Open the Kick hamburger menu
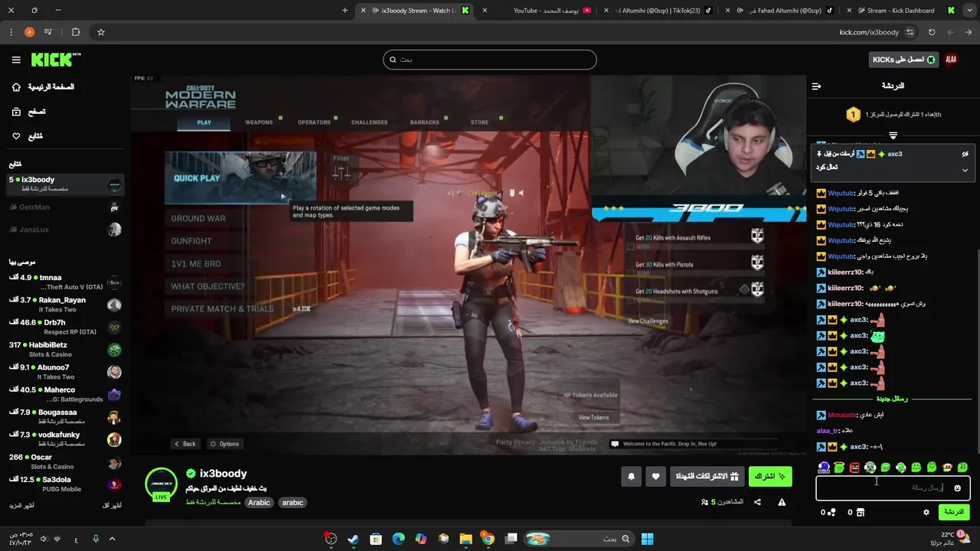 [16, 60]
